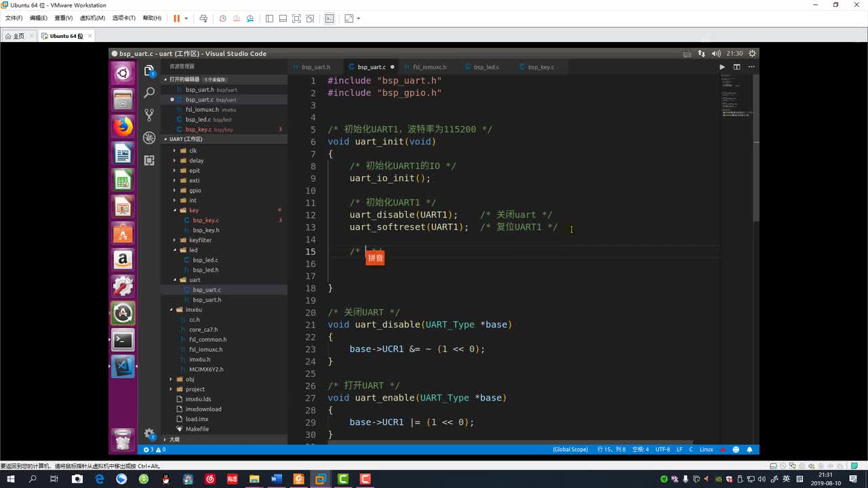868x488 pixels.
Task: Launch LibreOffice Writer from dock
Action: pyautogui.click(x=123, y=154)
